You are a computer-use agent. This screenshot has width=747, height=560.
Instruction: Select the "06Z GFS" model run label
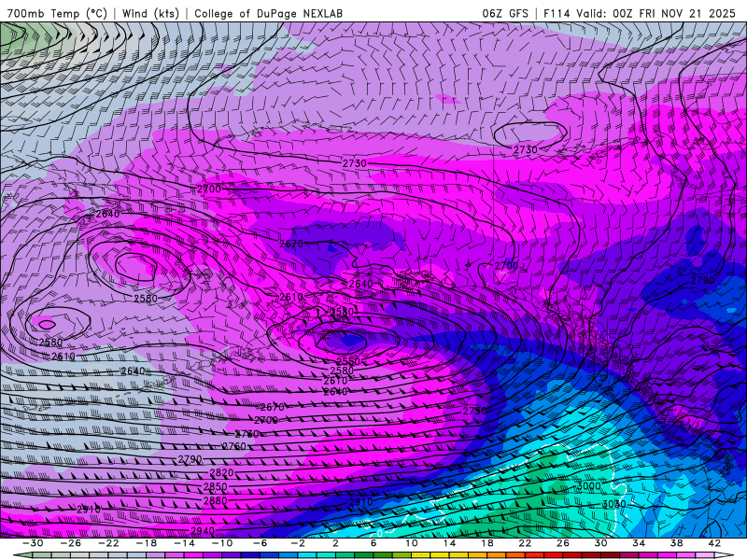click(x=505, y=13)
